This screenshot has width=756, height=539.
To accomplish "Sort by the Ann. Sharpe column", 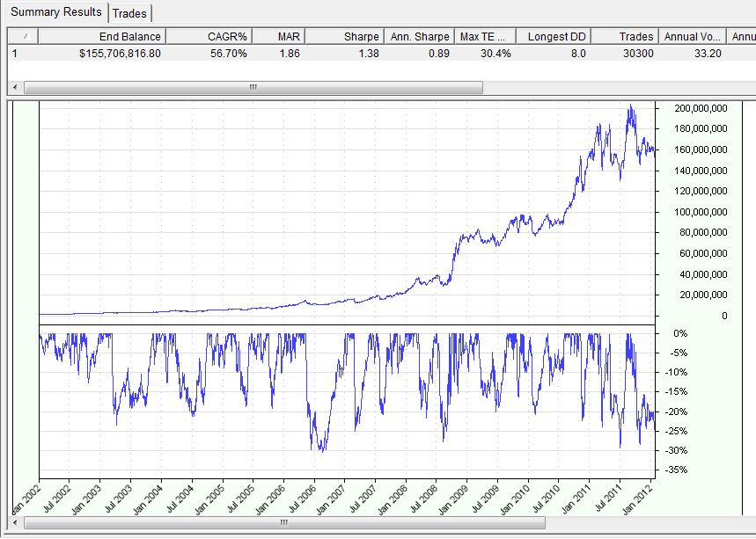I will pos(419,36).
